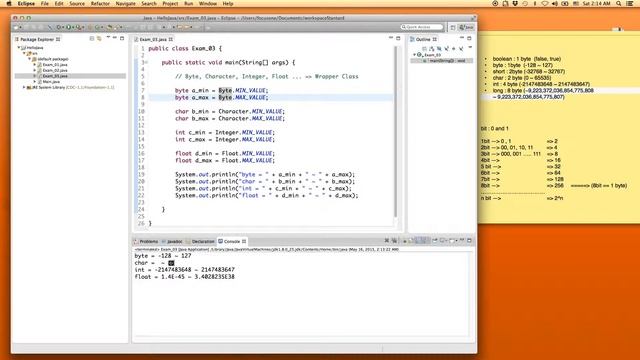
Task: Expand Exam_01.java in Package Explorer
Action: (34, 65)
